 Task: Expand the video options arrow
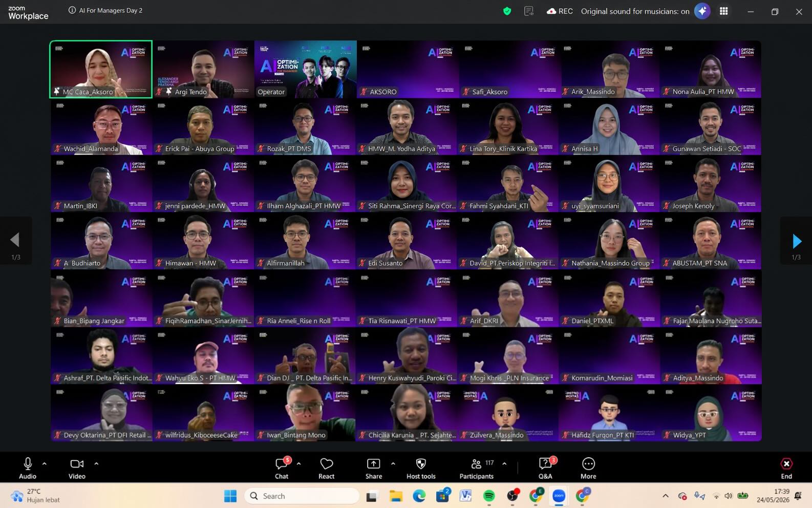[x=96, y=463]
